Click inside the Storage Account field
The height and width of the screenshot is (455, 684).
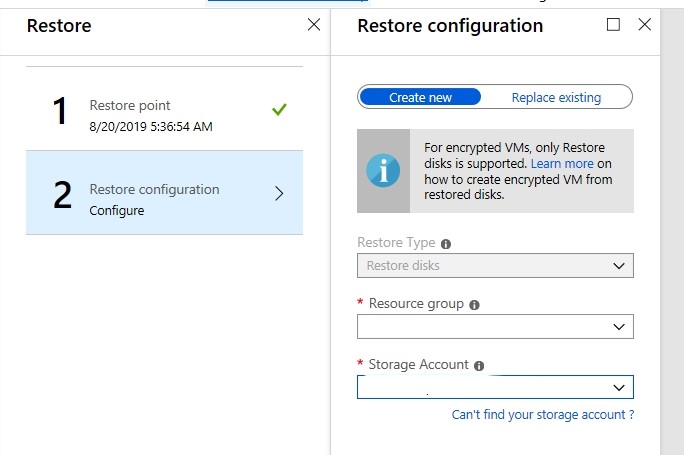(x=495, y=387)
